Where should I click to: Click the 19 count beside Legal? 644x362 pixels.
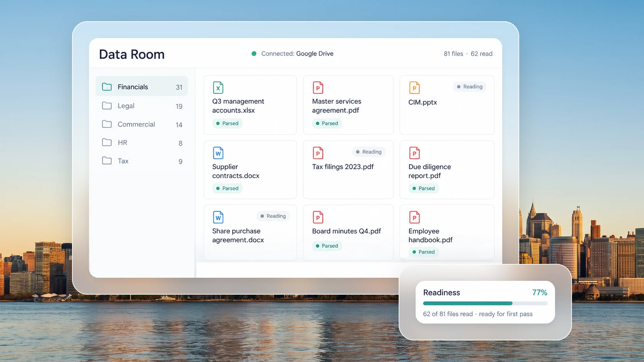pos(179,106)
